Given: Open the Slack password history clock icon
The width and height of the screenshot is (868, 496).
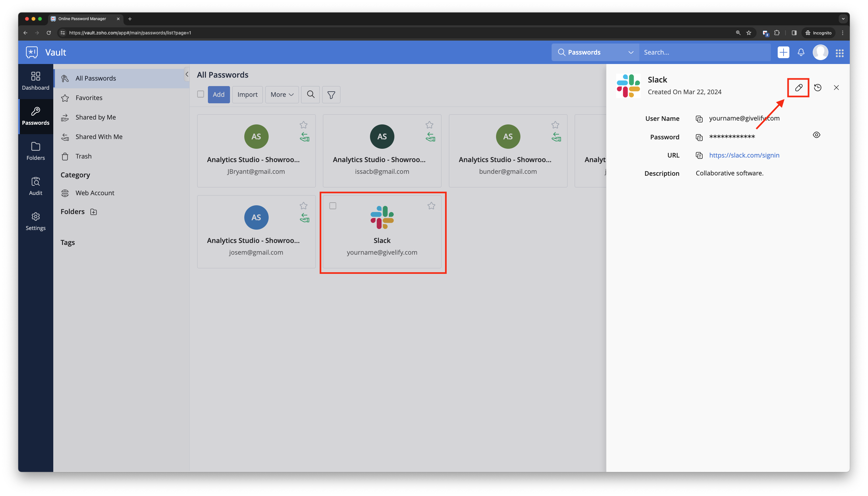Looking at the screenshot, I should click(818, 88).
